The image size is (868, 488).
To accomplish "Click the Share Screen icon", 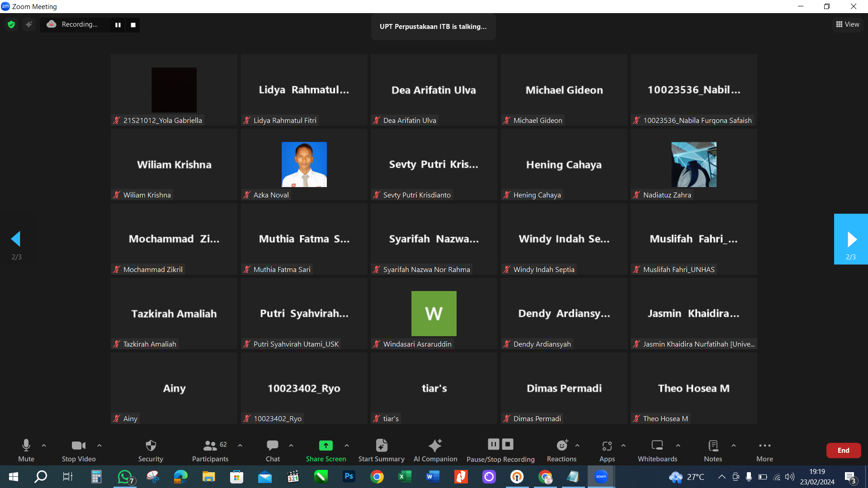I will coord(325,446).
